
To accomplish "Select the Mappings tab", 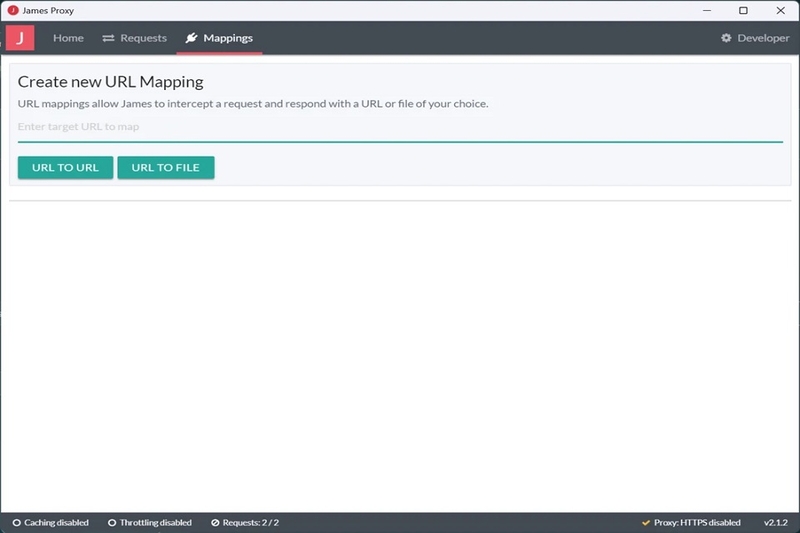I will click(219, 38).
